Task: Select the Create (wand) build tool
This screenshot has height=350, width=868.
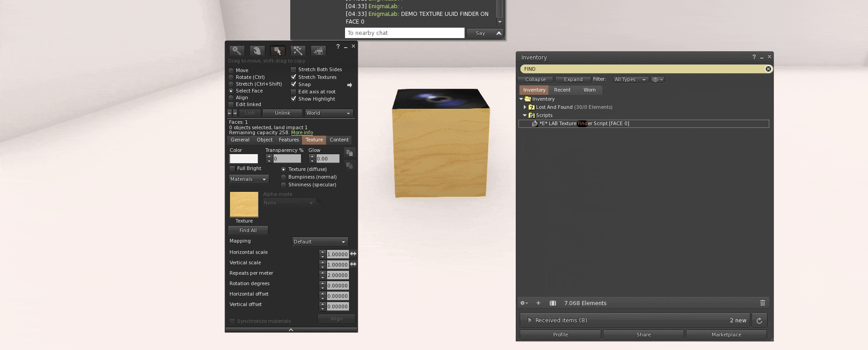Action: point(298,51)
